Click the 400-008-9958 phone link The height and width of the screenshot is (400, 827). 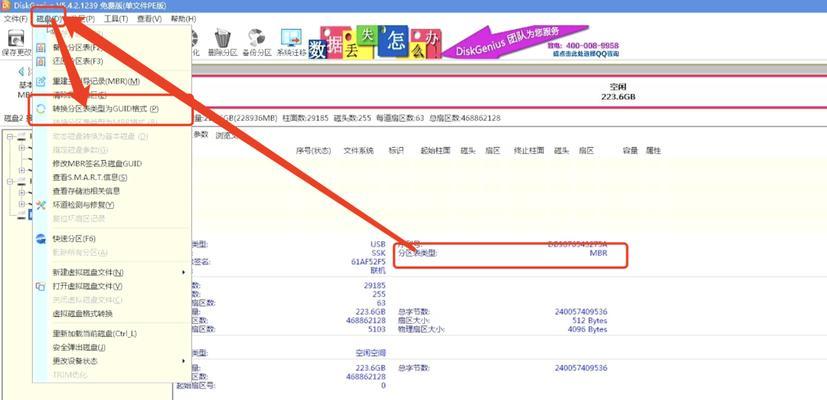point(590,45)
